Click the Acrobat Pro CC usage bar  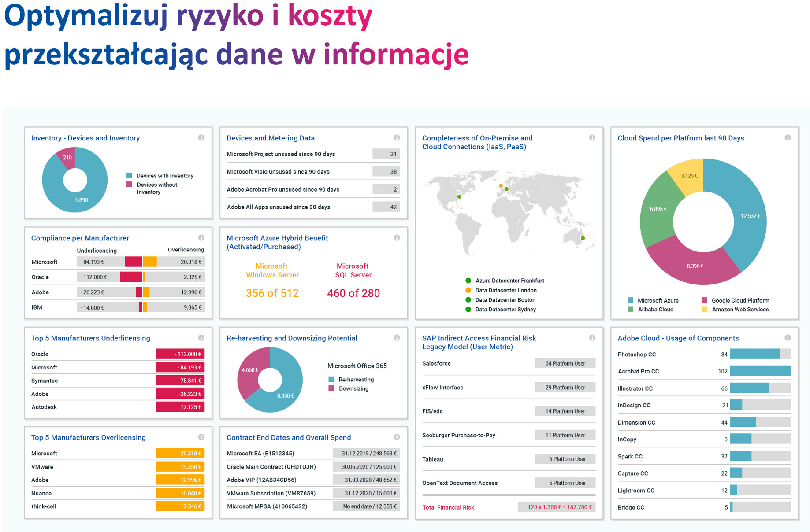click(x=760, y=371)
